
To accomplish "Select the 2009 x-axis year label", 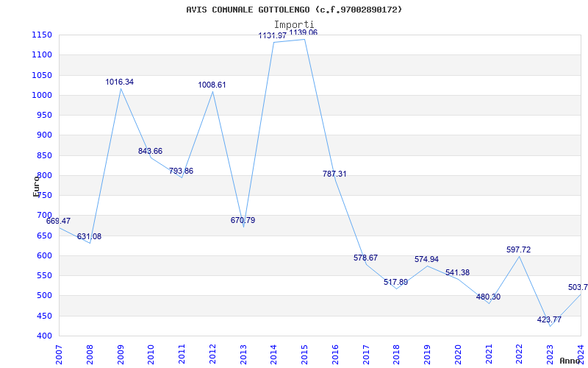I will 121,355.
